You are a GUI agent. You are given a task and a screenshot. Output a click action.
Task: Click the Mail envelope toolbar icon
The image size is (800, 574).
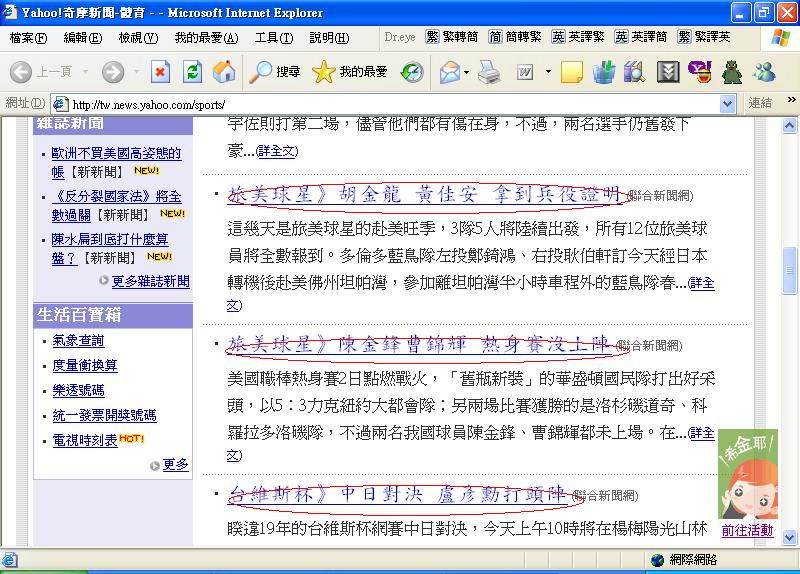pyautogui.click(x=449, y=72)
